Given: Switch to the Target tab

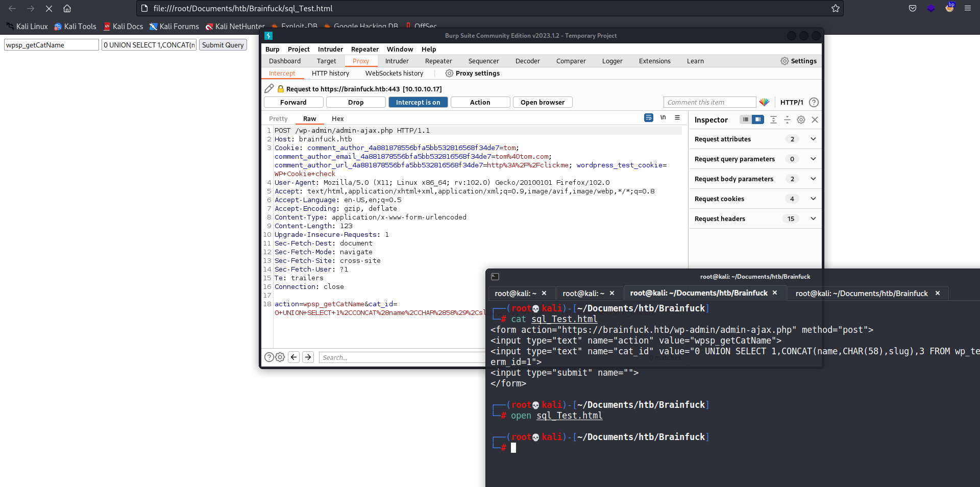Looking at the screenshot, I should pyautogui.click(x=326, y=61).
